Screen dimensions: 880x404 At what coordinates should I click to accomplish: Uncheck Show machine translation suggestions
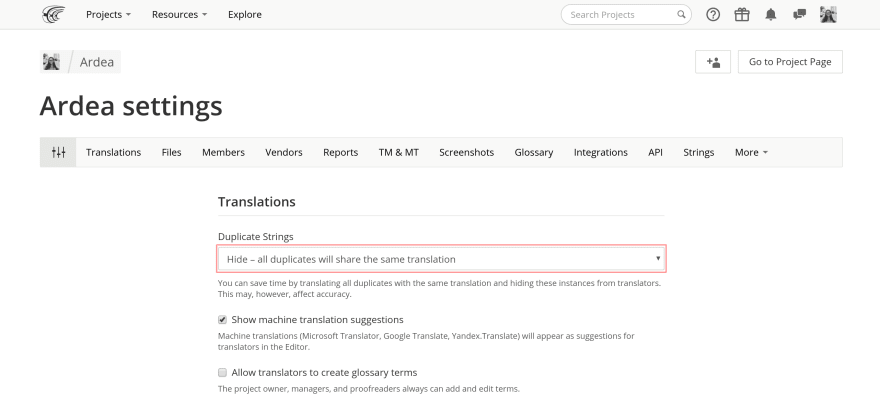pos(223,320)
